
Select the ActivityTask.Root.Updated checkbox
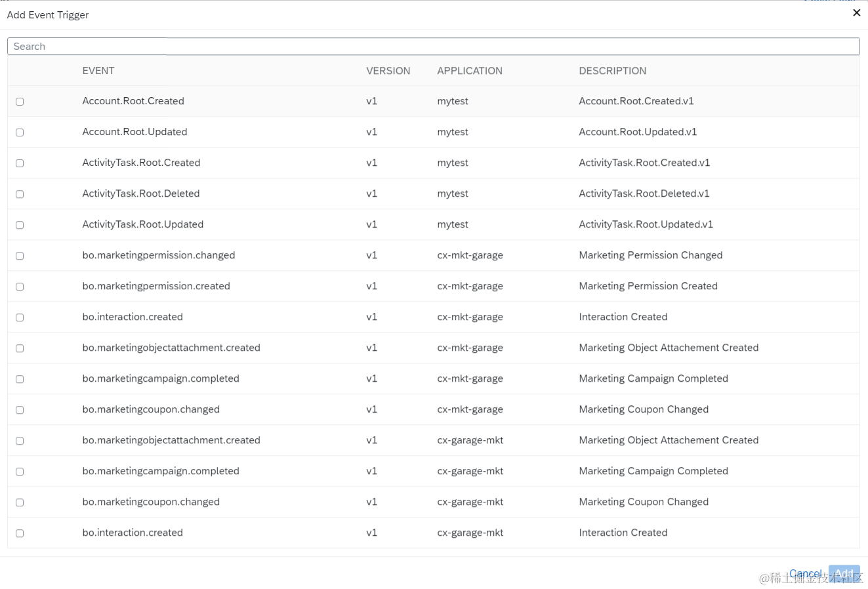tap(20, 225)
